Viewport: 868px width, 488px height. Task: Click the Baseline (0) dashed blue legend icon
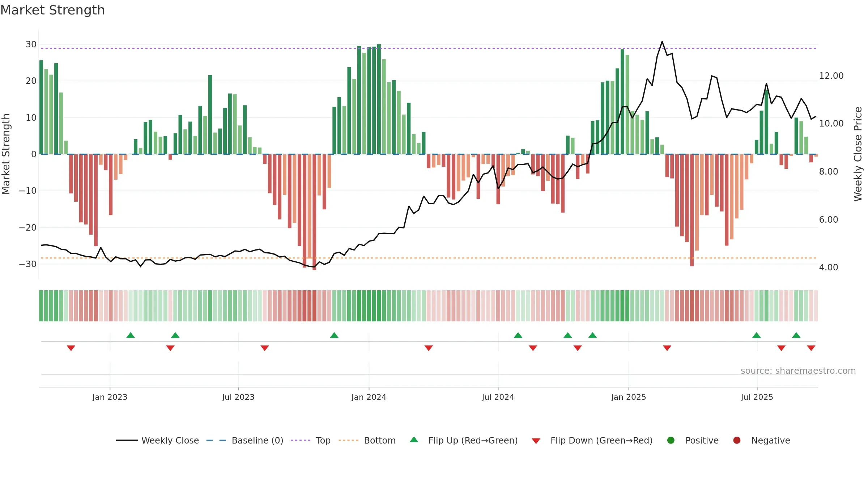(216, 440)
